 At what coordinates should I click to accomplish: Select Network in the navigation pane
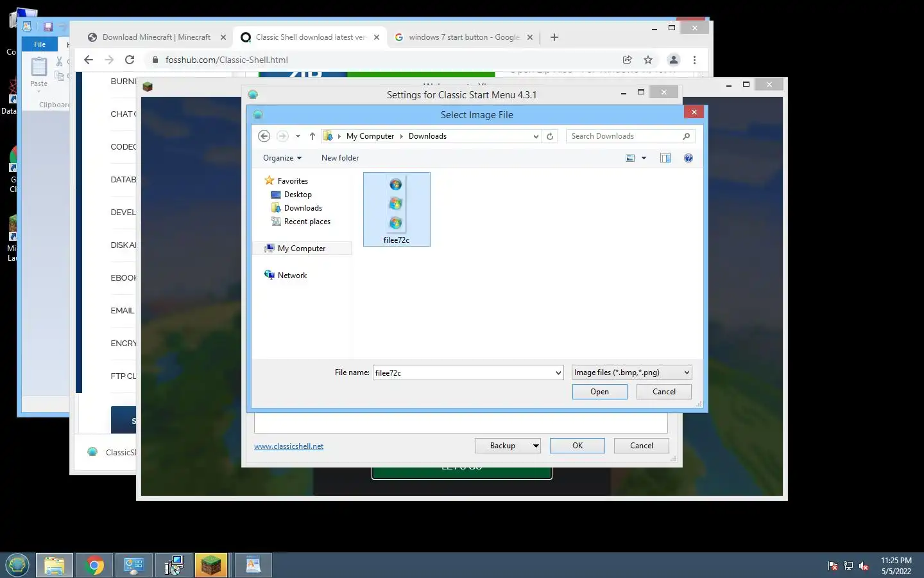click(x=292, y=276)
